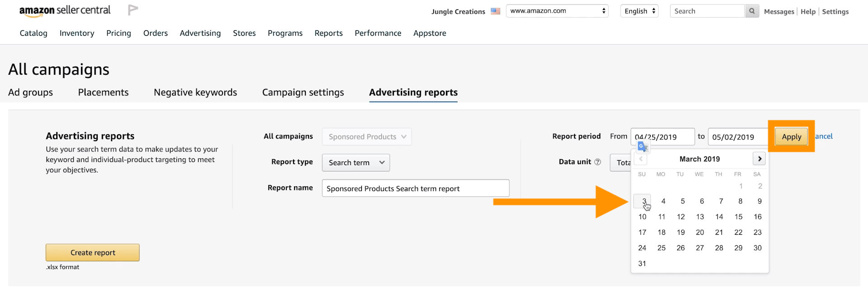Go to previous month in calendar
868x290 pixels.
640,159
